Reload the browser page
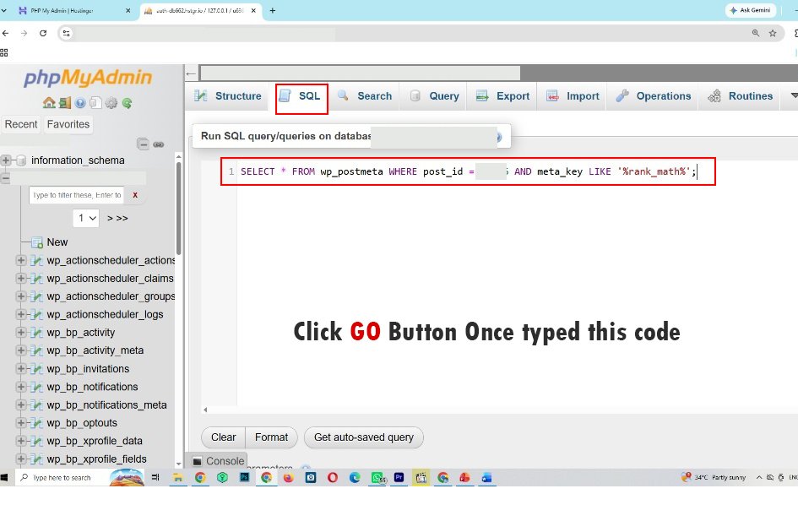Image resolution: width=798 pixels, height=532 pixels. [x=43, y=33]
